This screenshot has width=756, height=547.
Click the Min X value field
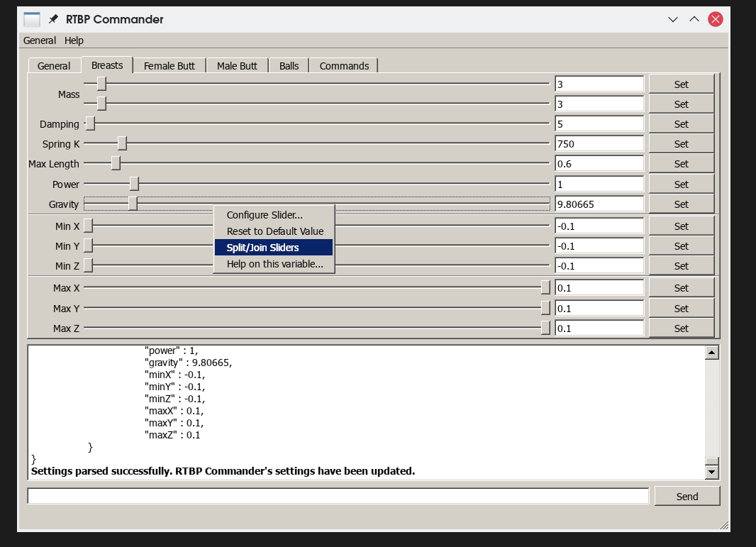pos(599,226)
